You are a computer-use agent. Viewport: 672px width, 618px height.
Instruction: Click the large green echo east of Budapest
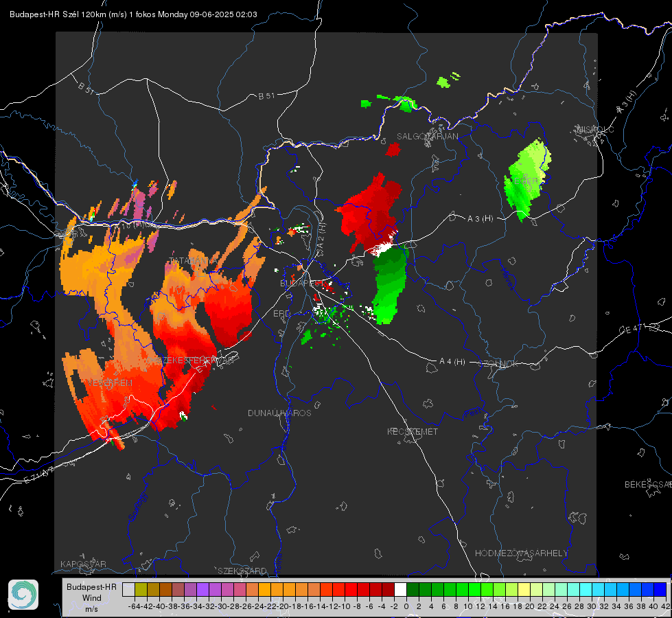390,285
